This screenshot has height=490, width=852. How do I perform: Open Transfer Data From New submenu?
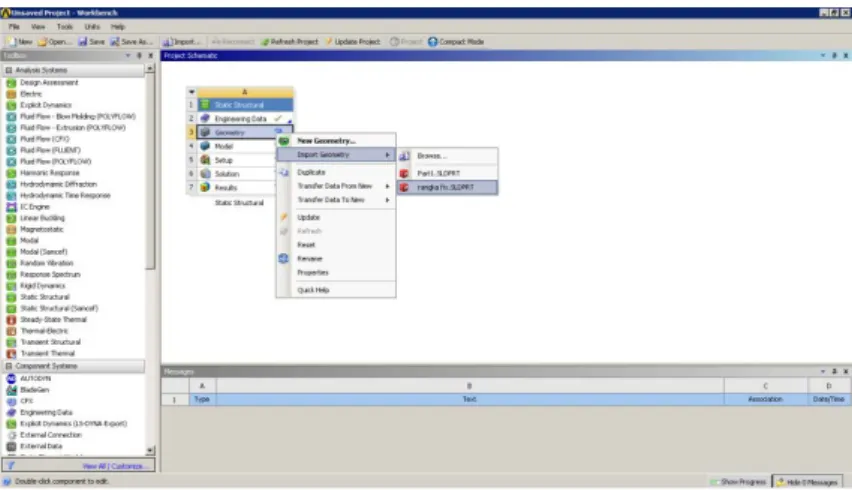pyautogui.click(x=336, y=186)
